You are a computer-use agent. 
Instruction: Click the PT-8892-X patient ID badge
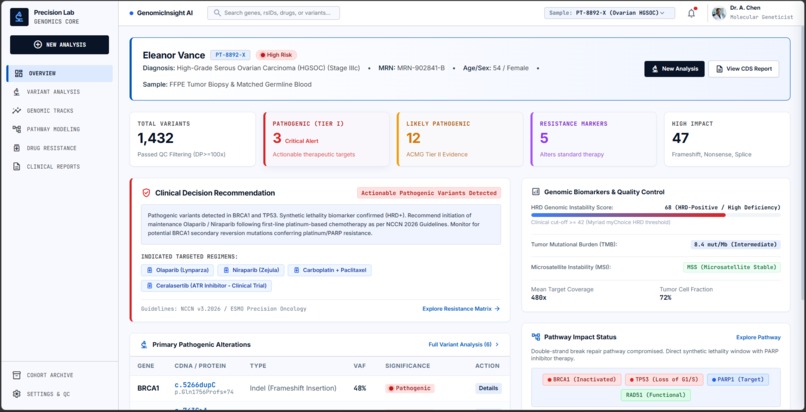point(230,55)
